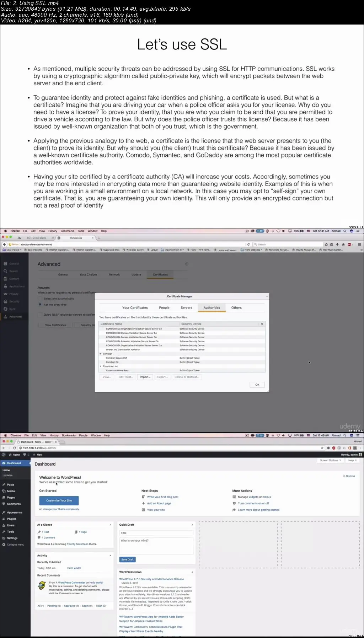Open the Media menu in WordPress sidebar
The image size is (364, 638).
(x=11, y=491)
